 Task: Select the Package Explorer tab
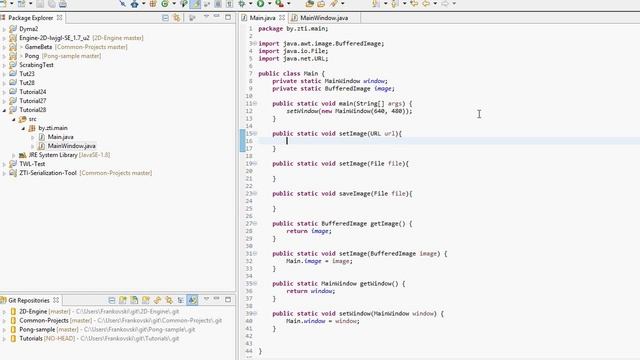click(x=30, y=18)
